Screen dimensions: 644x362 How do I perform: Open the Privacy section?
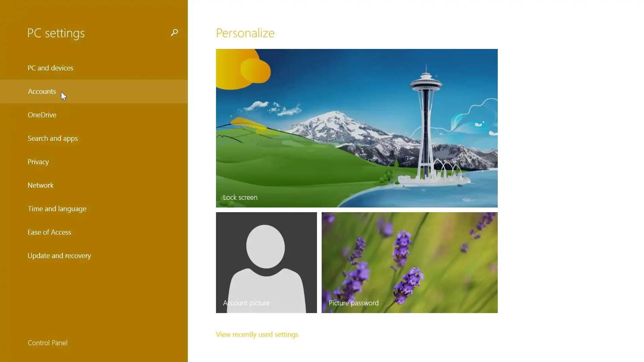coord(38,162)
